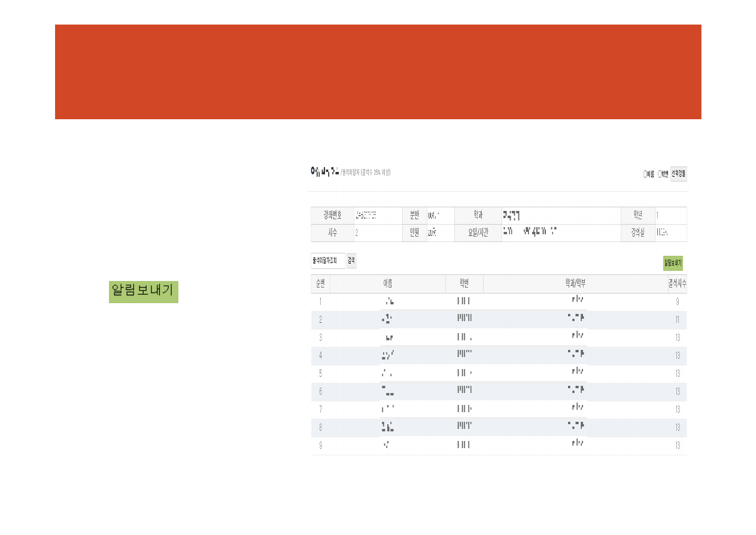Image resolution: width=756 pixels, height=535 pixels.
Task: Click small green 알림보내기 button above table
Action: point(673,263)
